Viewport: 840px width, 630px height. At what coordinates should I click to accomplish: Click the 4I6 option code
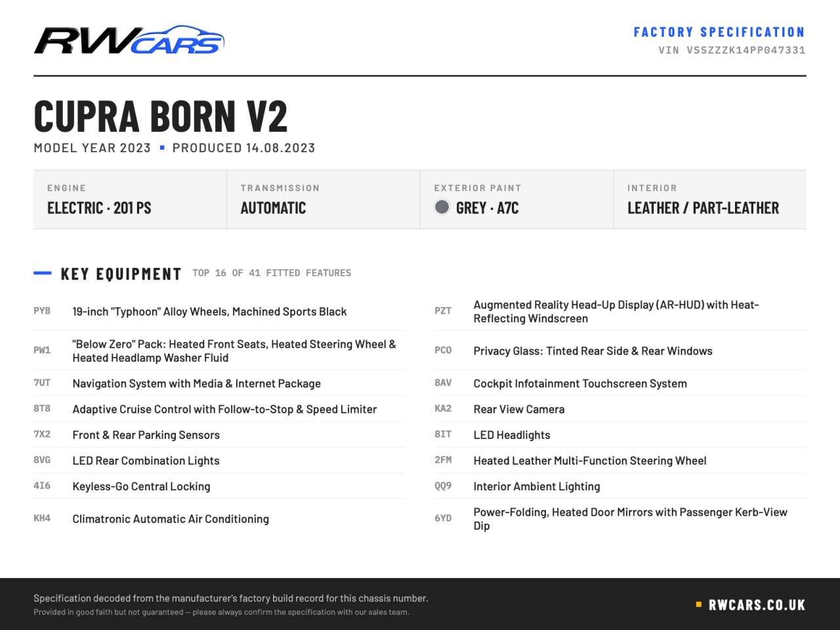pos(42,486)
